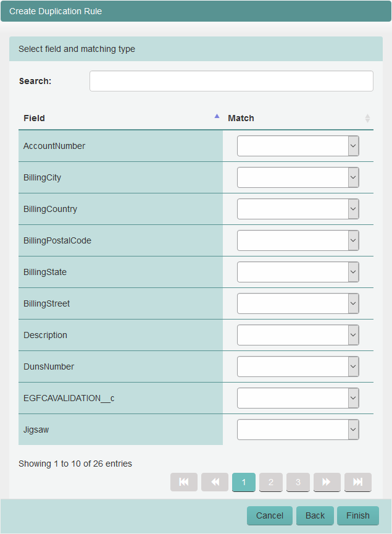Open the AccountNumber match dropdown

298,146
